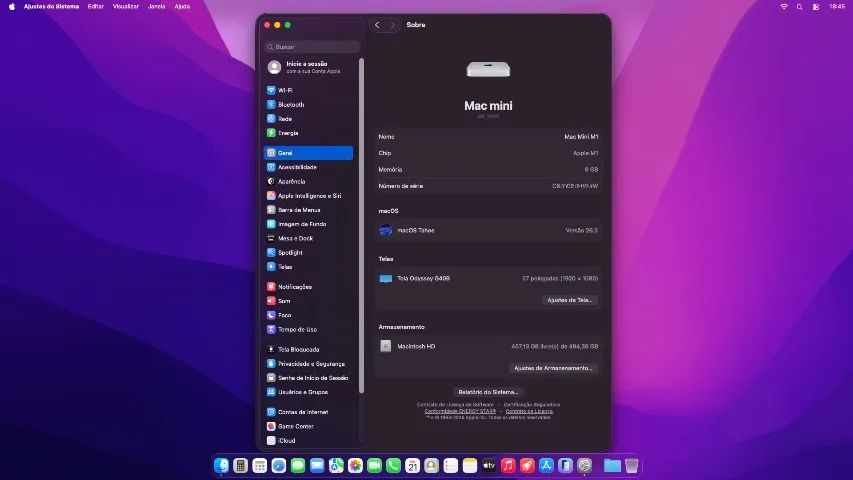Open Photos from the Dock
Viewport: 853px width, 480px height.
355,465
